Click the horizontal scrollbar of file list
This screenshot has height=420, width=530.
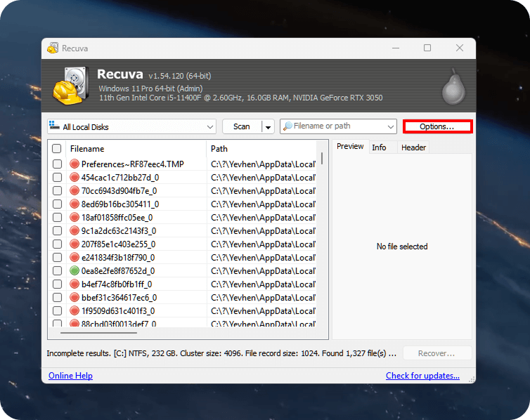point(98,333)
